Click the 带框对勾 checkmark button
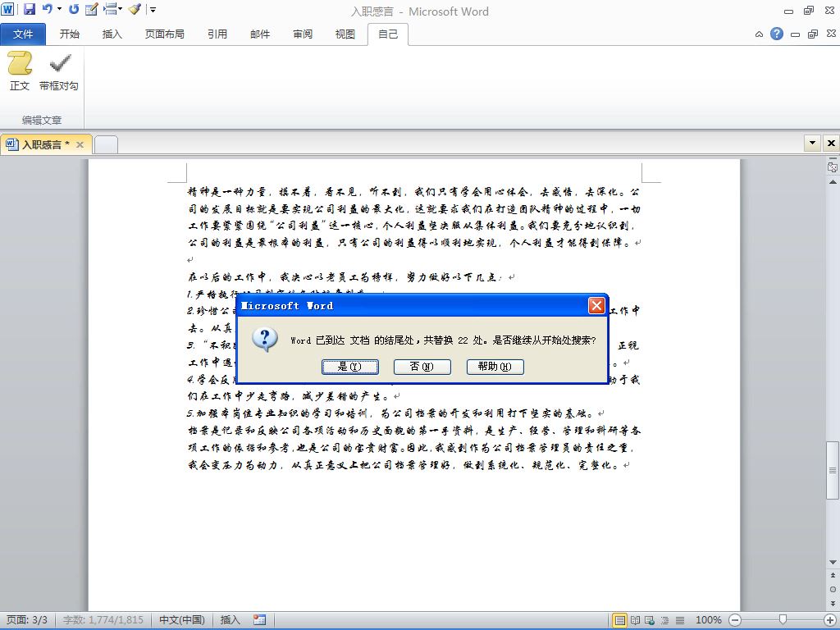 (x=59, y=71)
